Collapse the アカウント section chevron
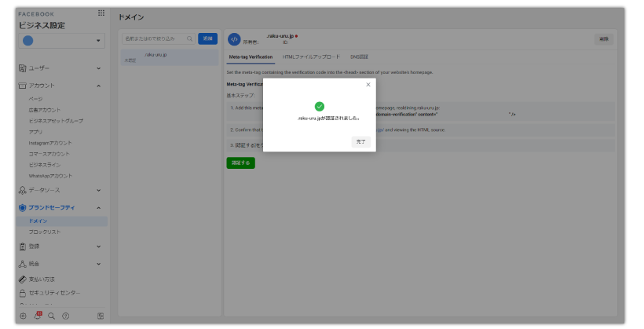 tap(99, 86)
